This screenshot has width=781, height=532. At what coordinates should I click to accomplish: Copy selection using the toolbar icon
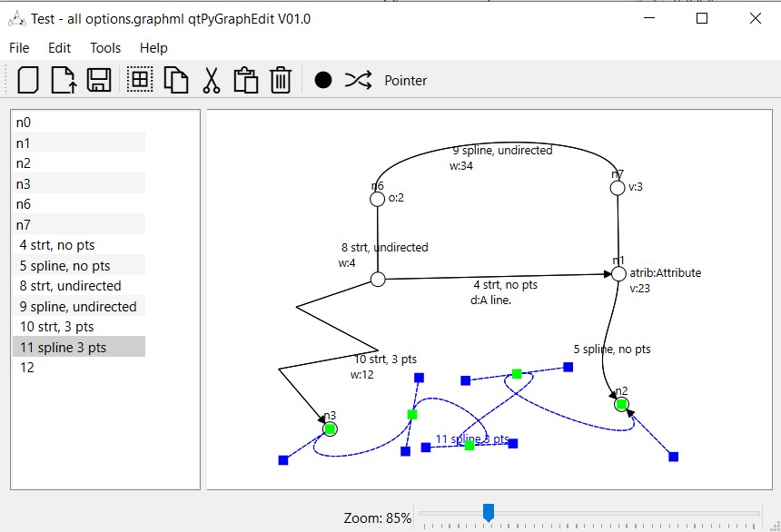[175, 80]
